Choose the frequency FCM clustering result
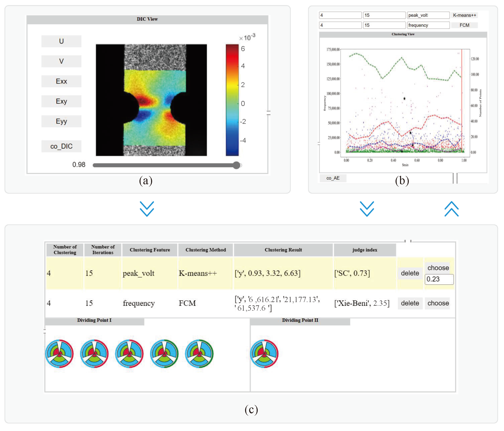504x431 pixels. pyautogui.click(x=438, y=303)
